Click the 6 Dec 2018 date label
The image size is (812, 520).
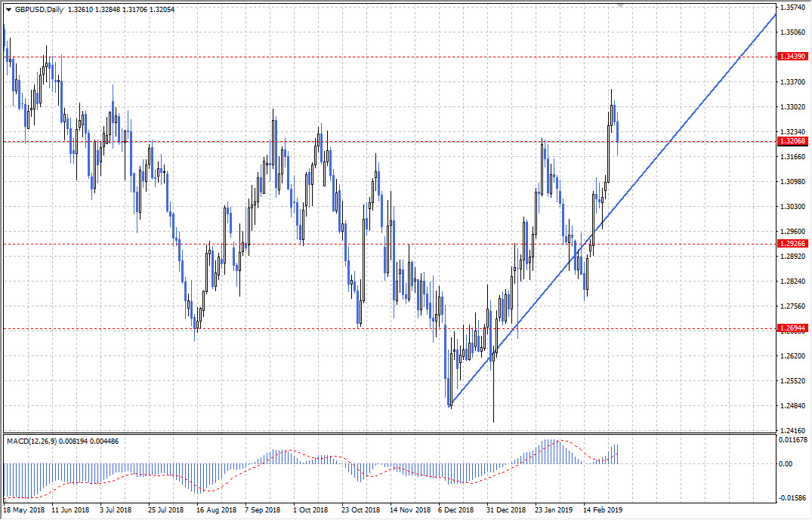tap(456, 509)
